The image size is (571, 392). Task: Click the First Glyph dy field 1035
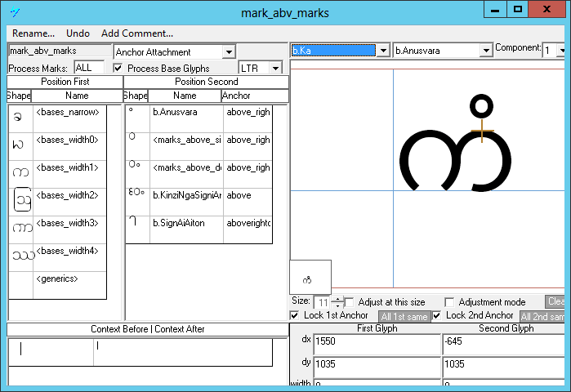point(377,367)
